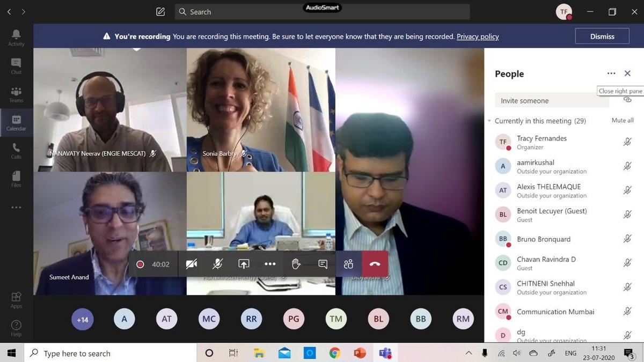644x362 pixels.
Task: Dismiss the recording notification banner
Action: point(602,36)
